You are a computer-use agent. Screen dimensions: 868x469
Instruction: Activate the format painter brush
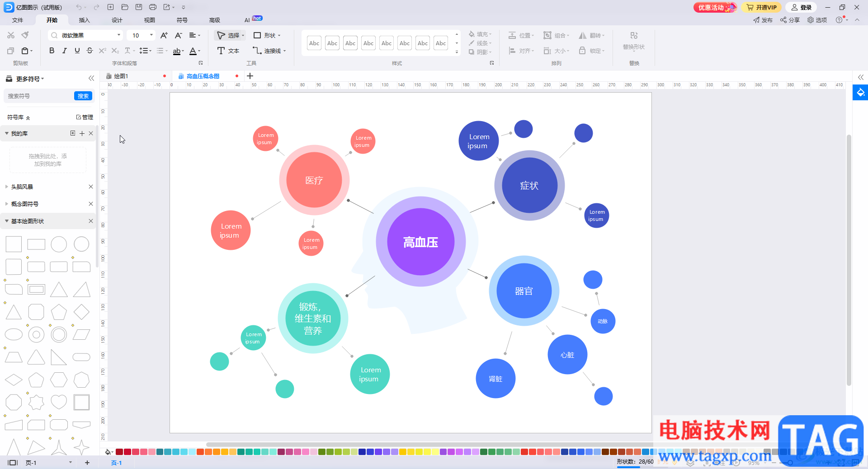[25, 35]
